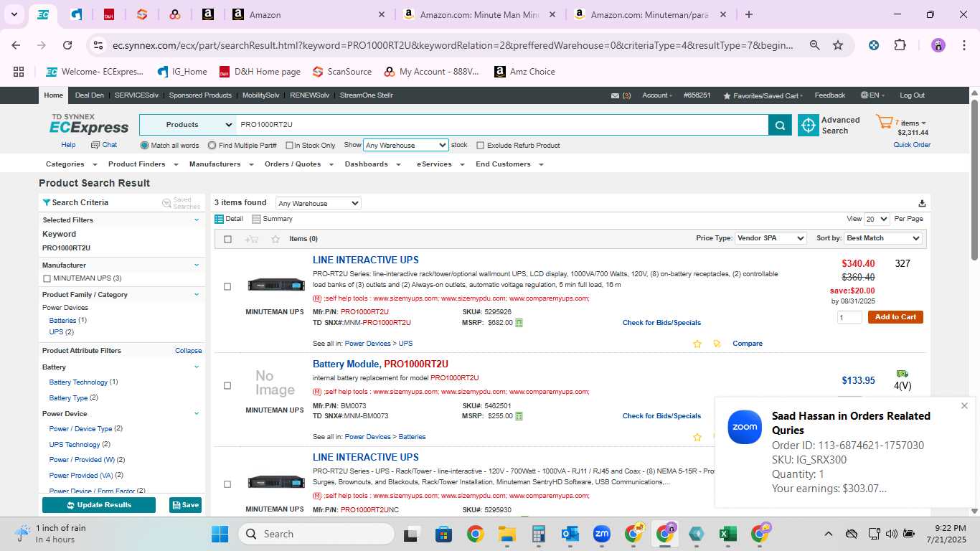Image resolution: width=980 pixels, height=551 pixels.
Task: Open View 20 per page dropdown
Action: pos(877,219)
